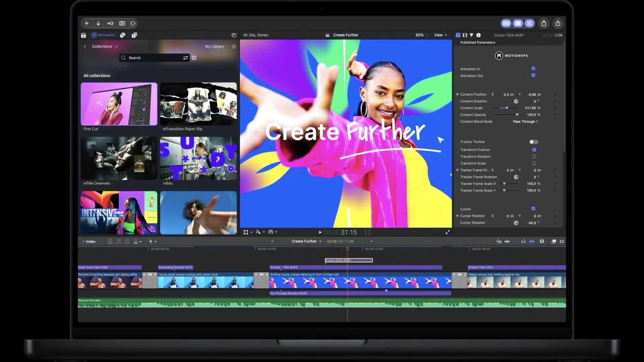Open the mTransition Paper Rip collection thumbnail

click(198, 104)
